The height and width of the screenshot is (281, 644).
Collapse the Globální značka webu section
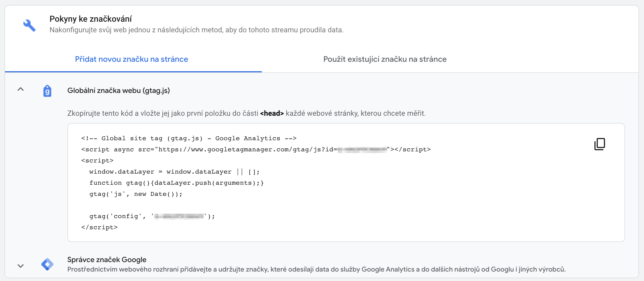(21, 89)
